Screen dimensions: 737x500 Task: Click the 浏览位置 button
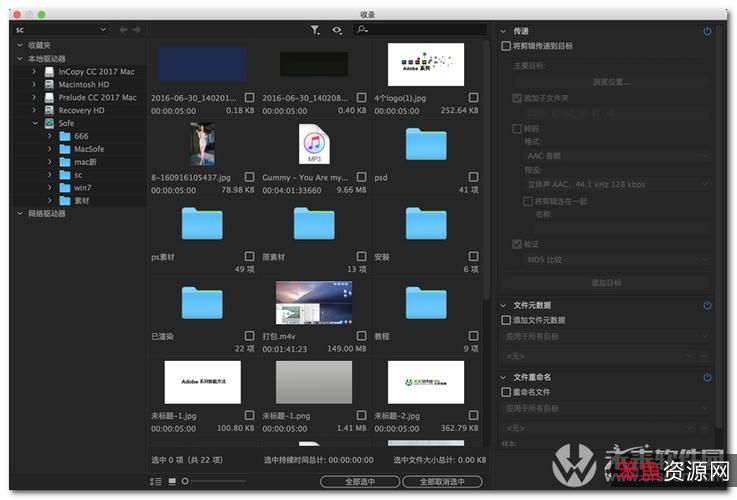coord(611,82)
